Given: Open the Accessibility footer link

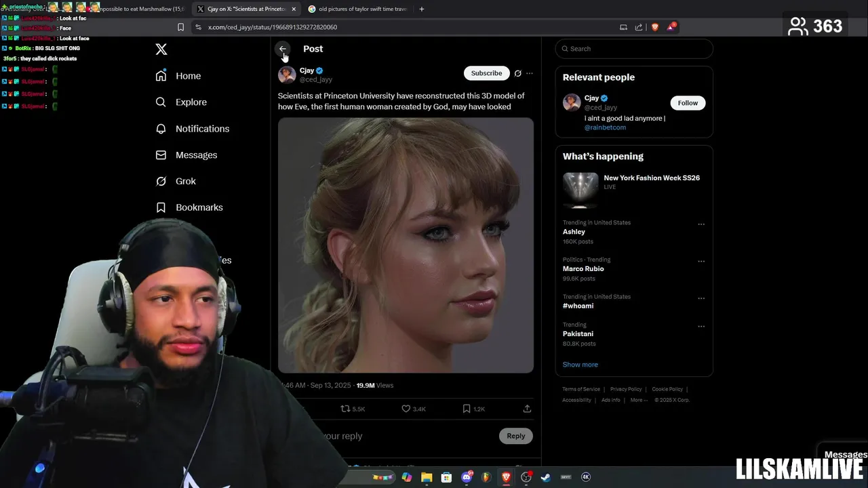Looking at the screenshot, I should coord(576,400).
